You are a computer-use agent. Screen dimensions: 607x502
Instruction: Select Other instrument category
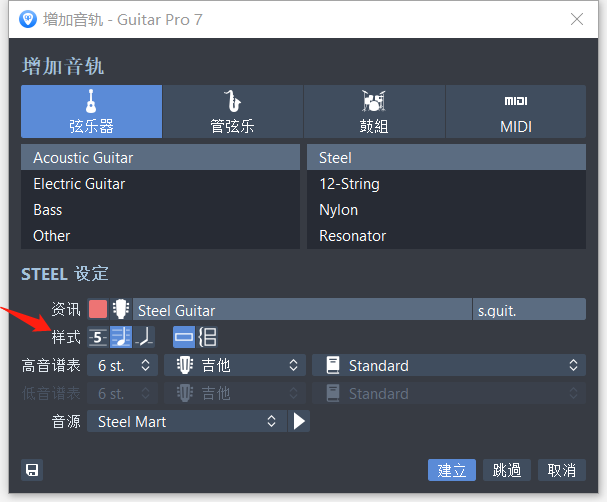pyautogui.click(x=160, y=236)
